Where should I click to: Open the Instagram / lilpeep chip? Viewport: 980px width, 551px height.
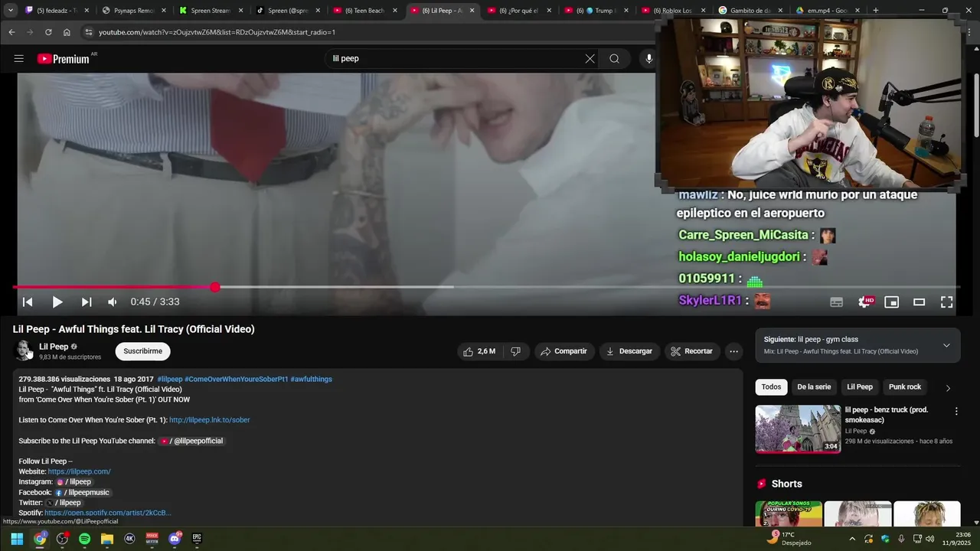coord(74,482)
